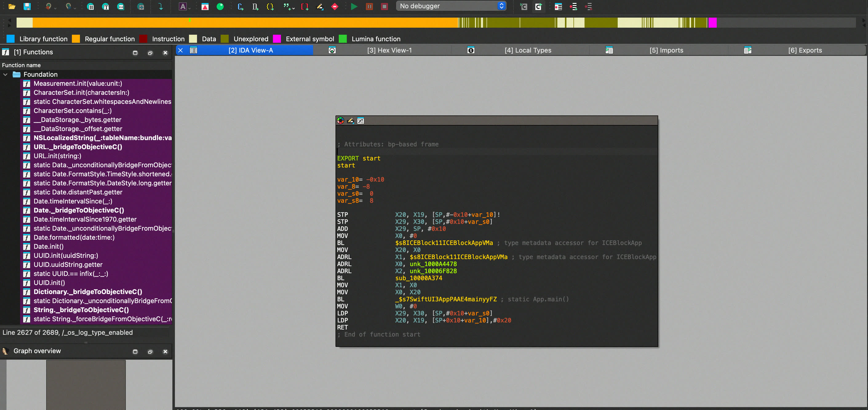Click the green dots enum toolbar icon
Image resolution: width=868 pixels, height=410 pixels.
[x=286, y=6]
